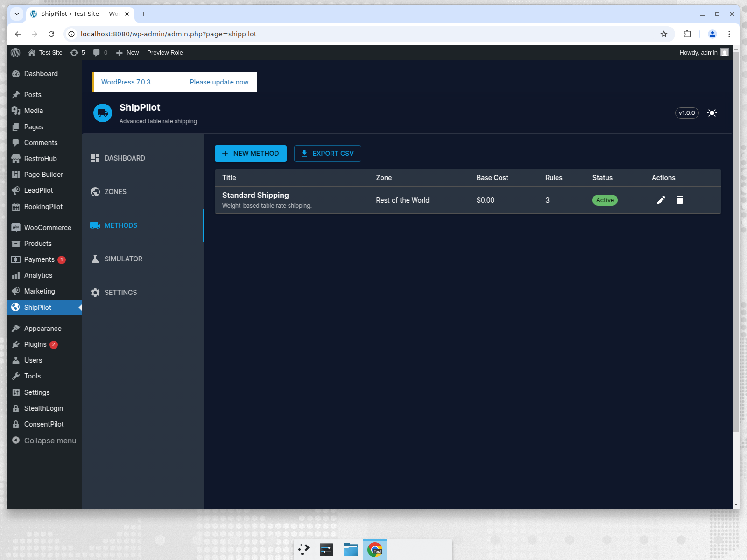Open the browser Extensions puzzle icon

click(687, 34)
